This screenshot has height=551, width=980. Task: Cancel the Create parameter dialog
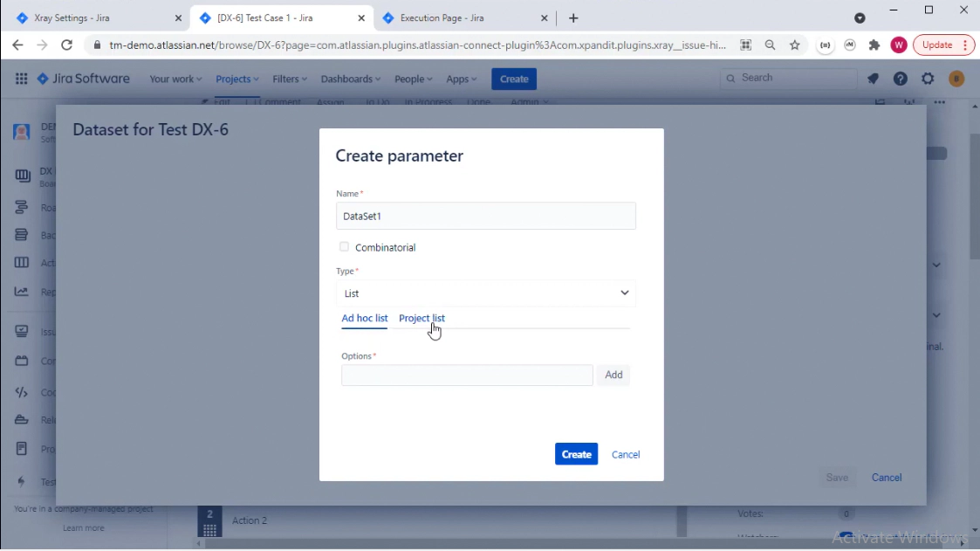click(625, 454)
